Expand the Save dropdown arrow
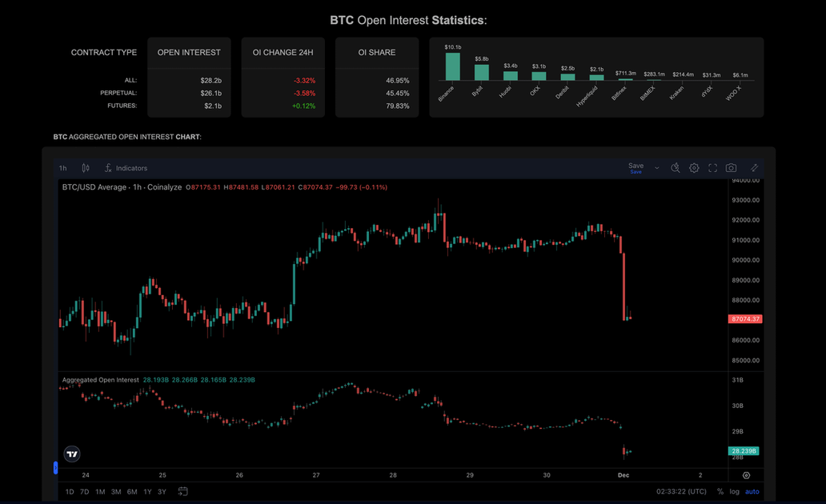 click(x=657, y=168)
